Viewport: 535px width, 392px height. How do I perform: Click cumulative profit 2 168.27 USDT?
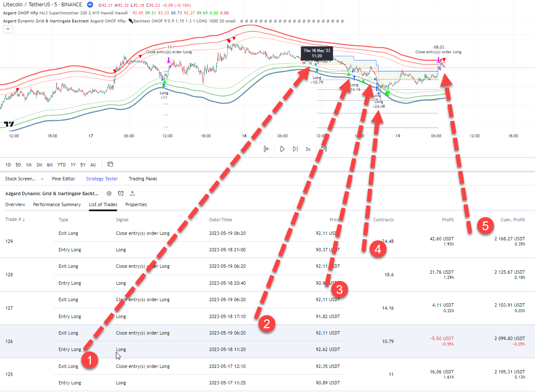tap(510, 239)
